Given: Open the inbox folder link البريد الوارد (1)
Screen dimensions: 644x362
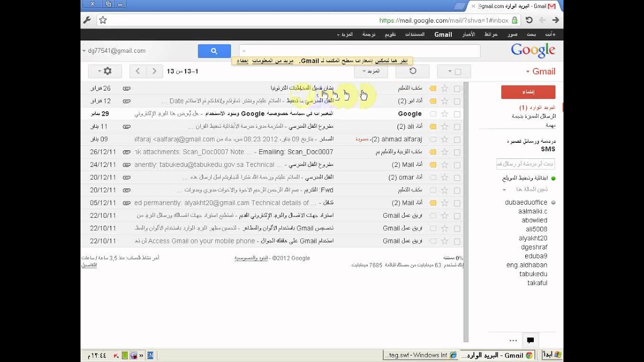Looking at the screenshot, I should tap(537, 108).
